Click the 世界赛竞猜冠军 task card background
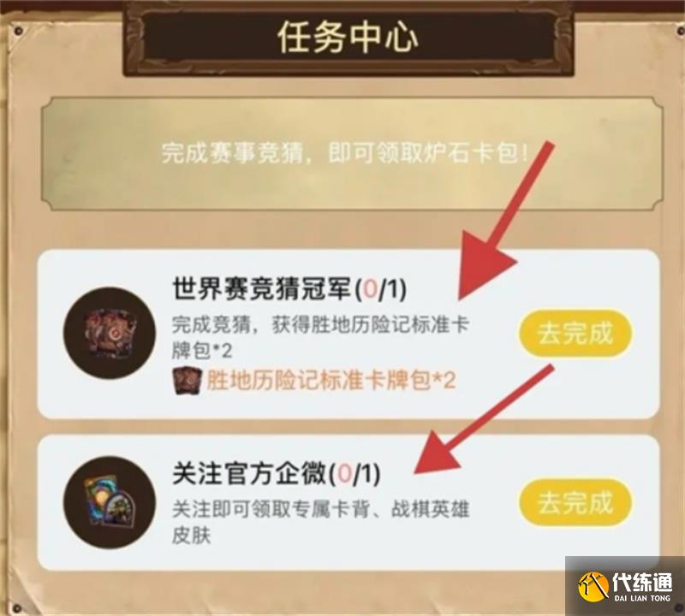The image size is (685, 616). tap(348, 334)
